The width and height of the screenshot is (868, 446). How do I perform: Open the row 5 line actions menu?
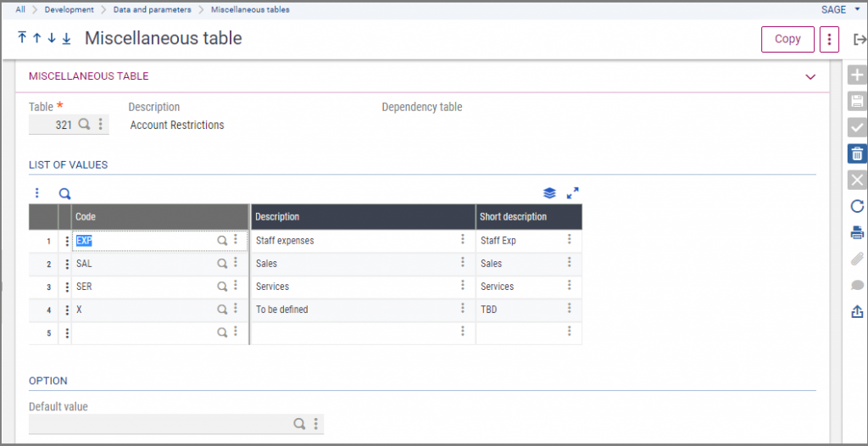tap(67, 333)
